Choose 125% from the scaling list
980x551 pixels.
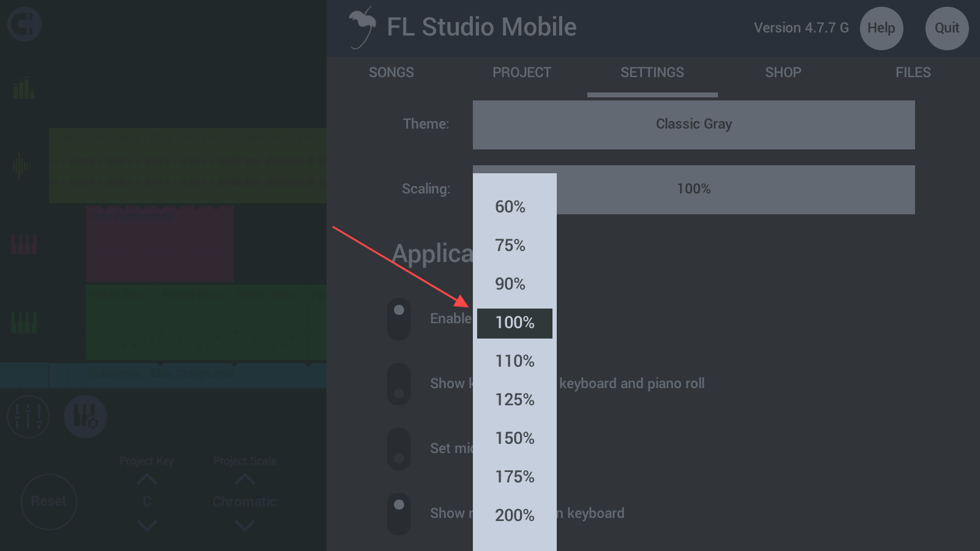(514, 400)
